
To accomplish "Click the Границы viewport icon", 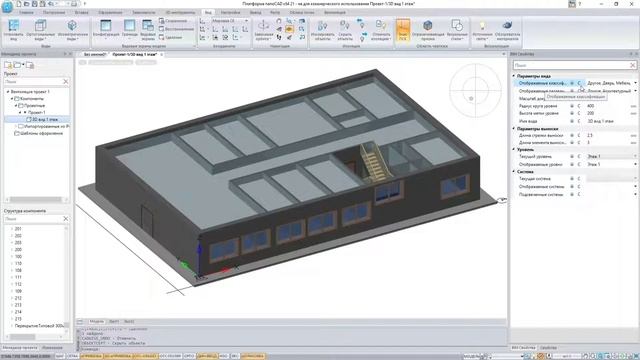I will (x=129, y=25).
